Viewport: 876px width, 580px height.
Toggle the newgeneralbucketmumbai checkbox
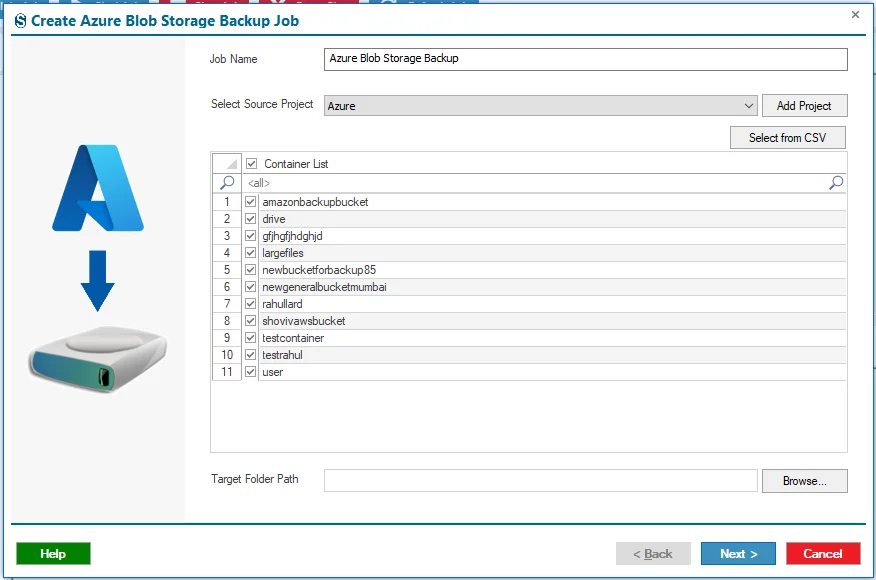click(x=251, y=287)
